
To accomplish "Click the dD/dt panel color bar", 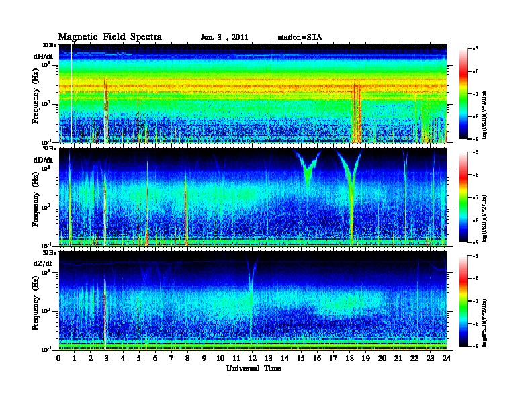I will 463,197.
